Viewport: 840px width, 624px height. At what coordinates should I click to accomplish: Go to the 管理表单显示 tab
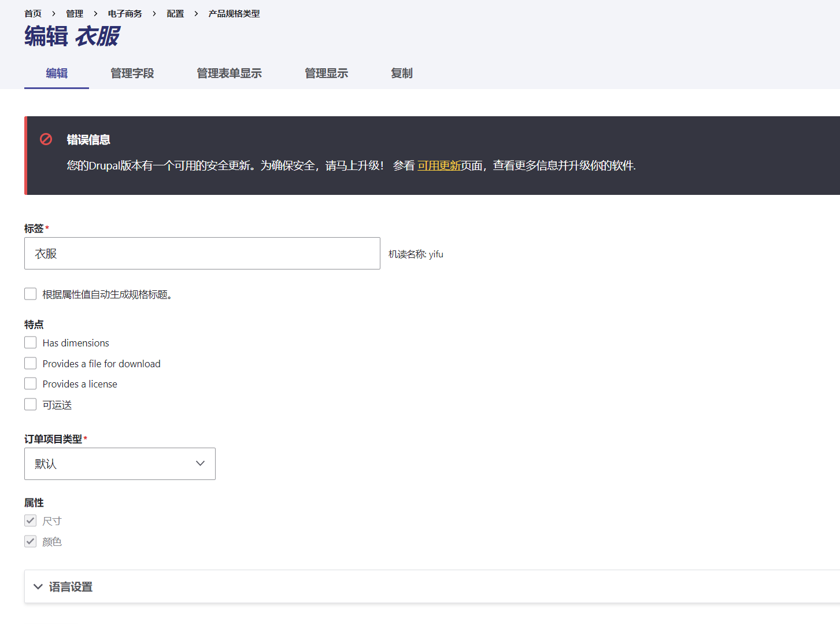[230, 73]
